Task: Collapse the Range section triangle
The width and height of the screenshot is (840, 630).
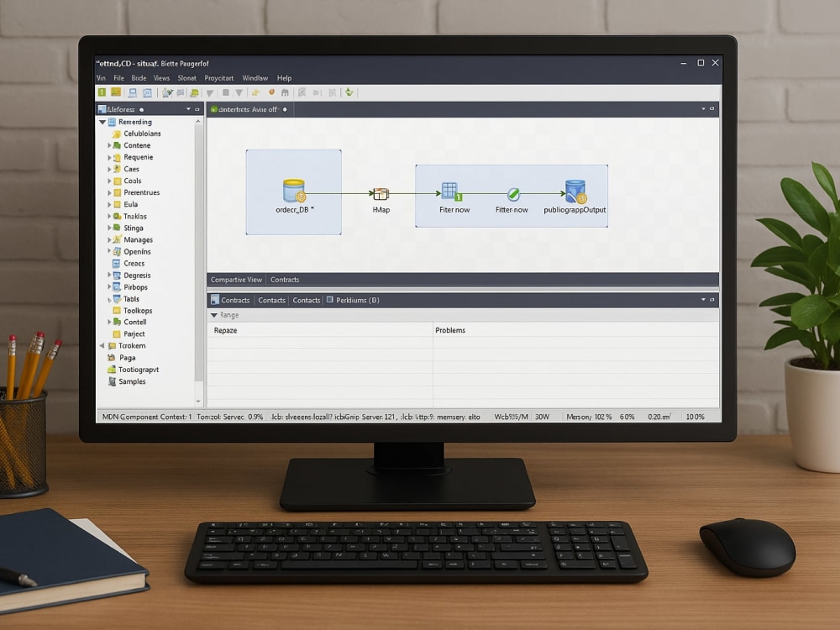Action: pyautogui.click(x=213, y=315)
